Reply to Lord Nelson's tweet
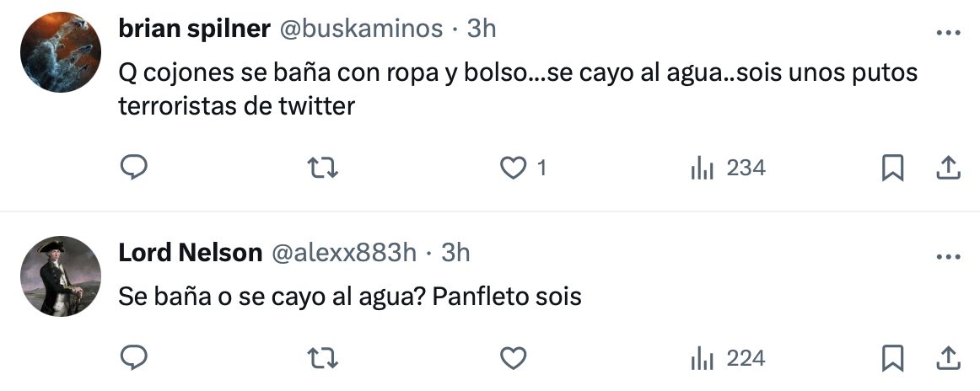The image size is (980, 391). click(134, 358)
